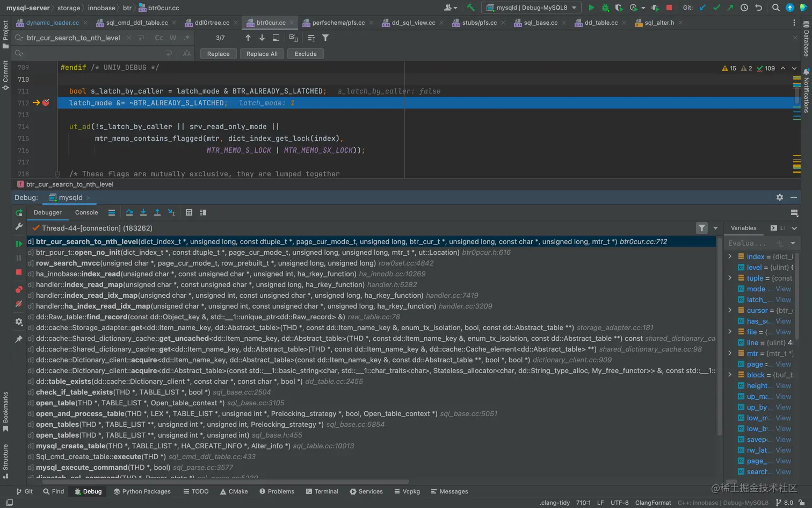Open Evaluate Expression calculator icon
The width and height of the screenshot is (812, 508).
pos(189,212)
